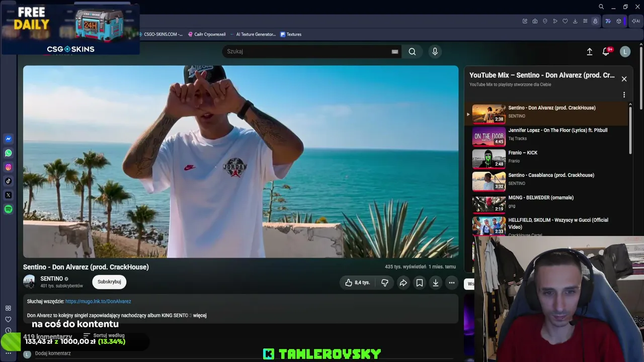Screen dimensions: 644x362
Task: Click the video player to pause
Action: point(240,161)
